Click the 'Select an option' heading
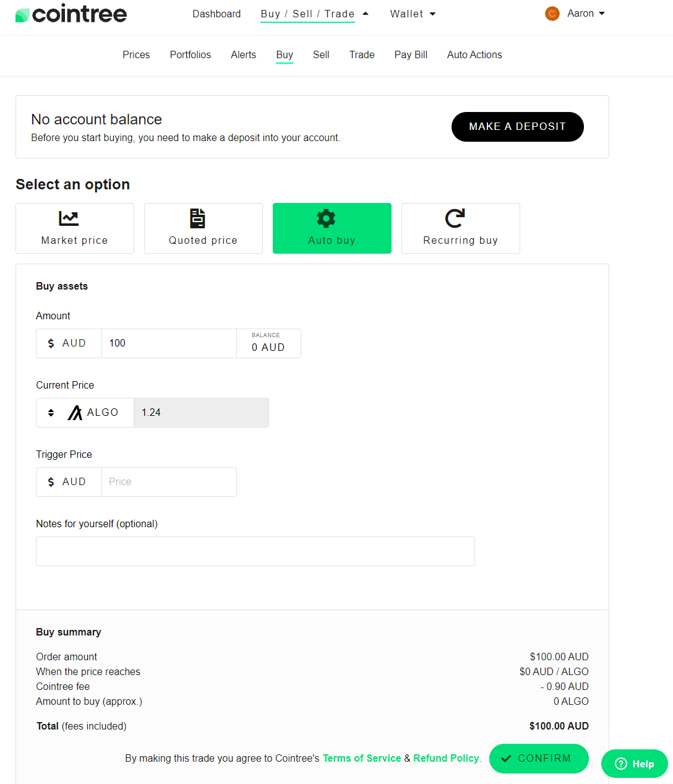Image resolution: width=673 pixels, height=784 pixels. 73,184
